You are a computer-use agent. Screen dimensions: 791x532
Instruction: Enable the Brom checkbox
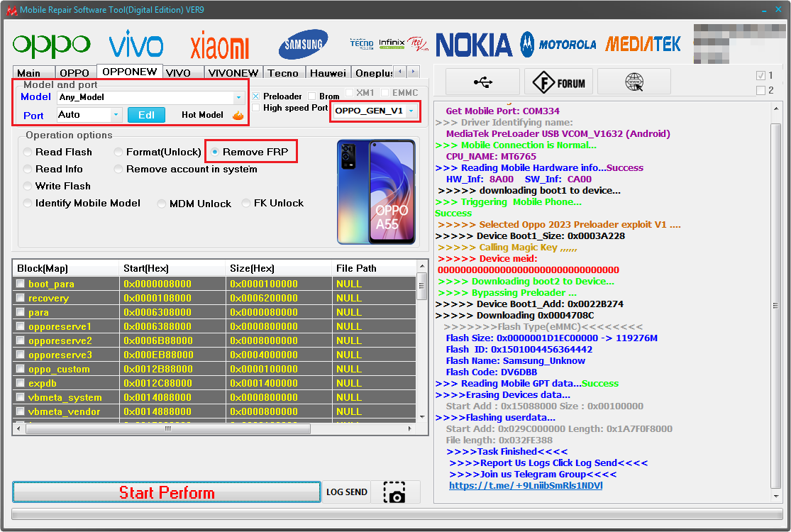[311, 96]
